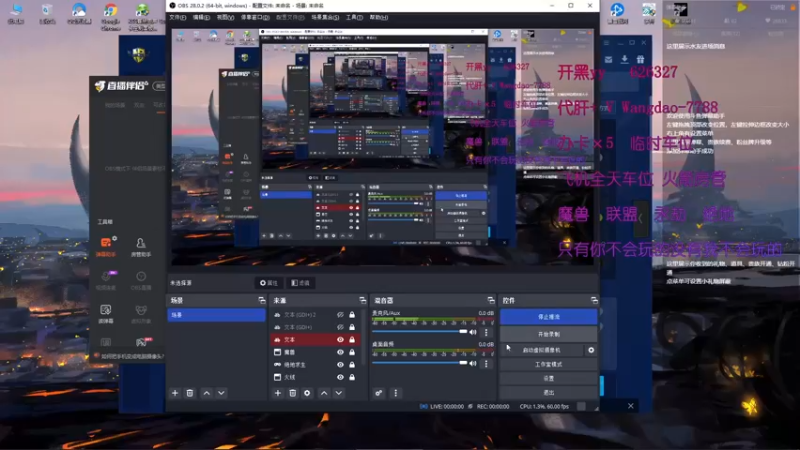
Task: Open the 视图(V) menu
Action: [x=225, y=17]
